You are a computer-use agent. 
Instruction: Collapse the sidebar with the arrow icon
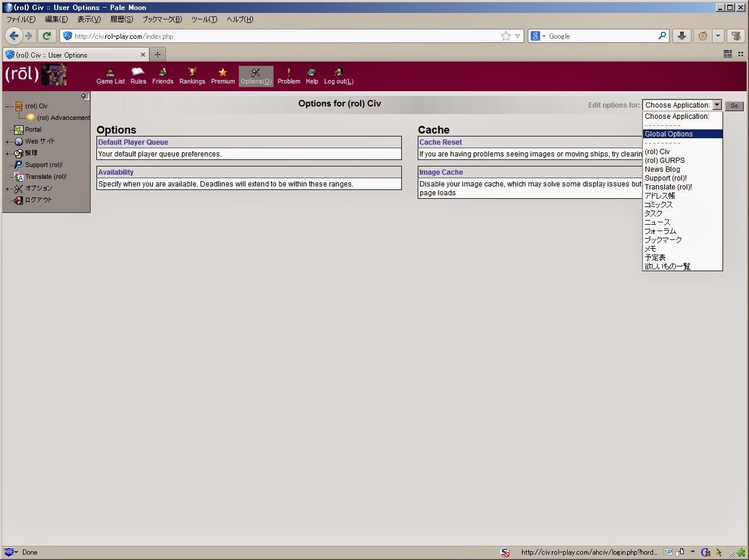coord(85,96)
